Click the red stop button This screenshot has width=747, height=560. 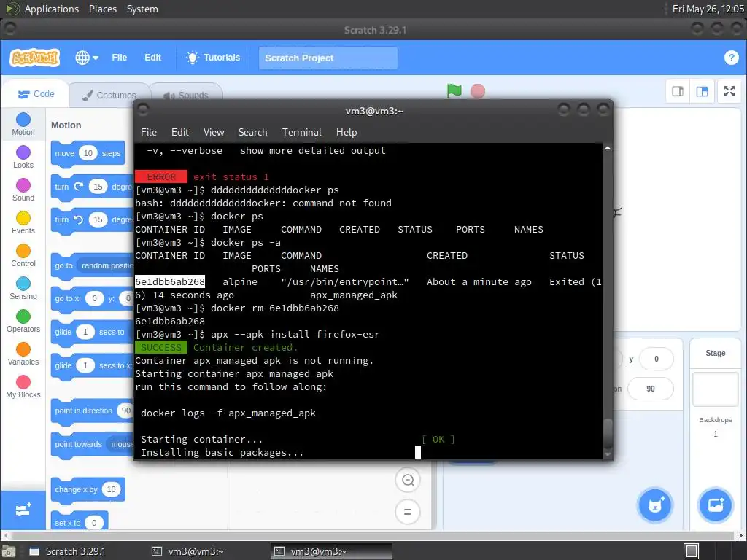pos(477,91)
